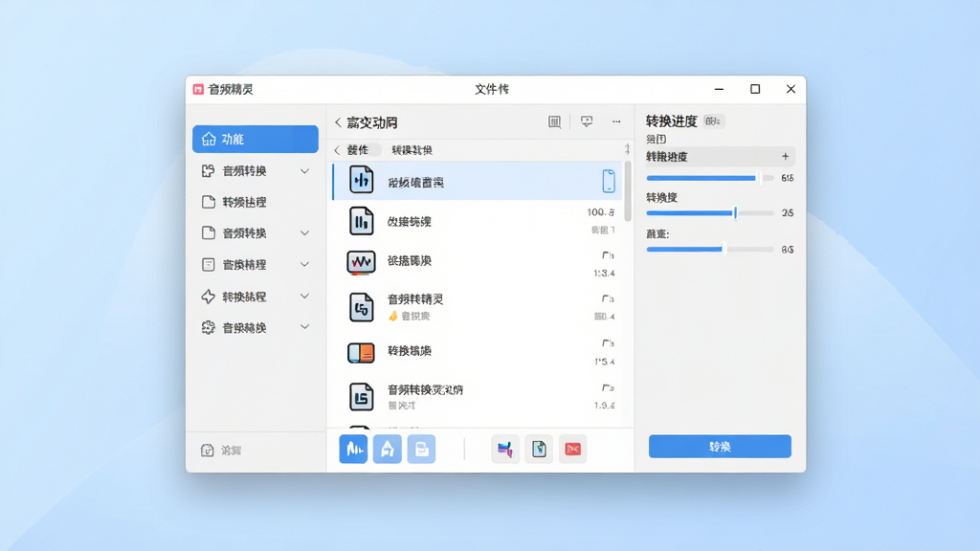This screenshot has width=980, height=551.
Task: Click the colorful flag icon in bottom toolbar
Action: [x=505, y=449]
